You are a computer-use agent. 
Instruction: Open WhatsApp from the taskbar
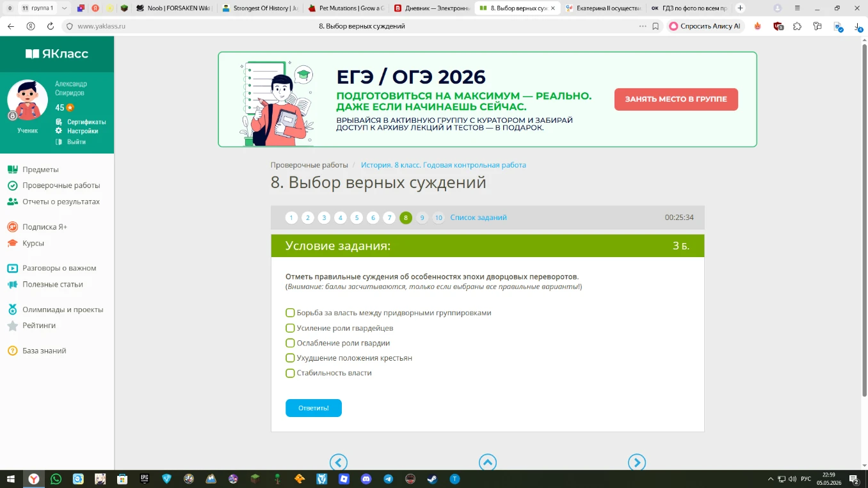point(56,478)
